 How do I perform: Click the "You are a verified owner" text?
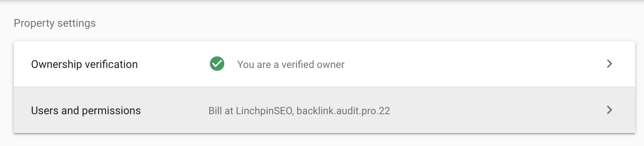[x=291, y=65]
